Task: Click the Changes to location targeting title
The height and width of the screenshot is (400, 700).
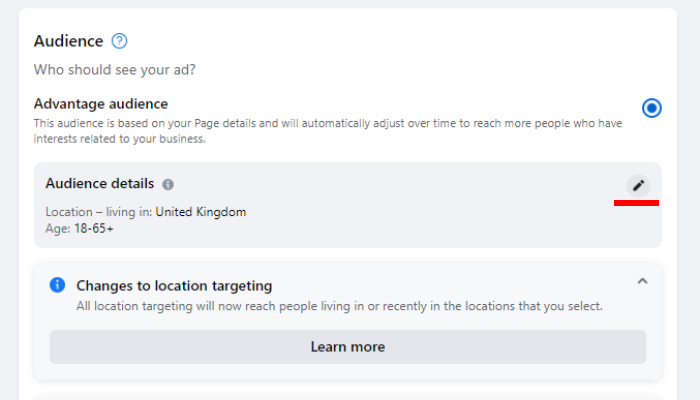Action: [x=174, y=285]
